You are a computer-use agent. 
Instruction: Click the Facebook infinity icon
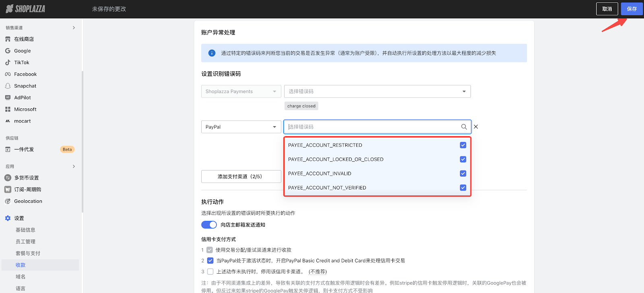[x=8, y=74]
